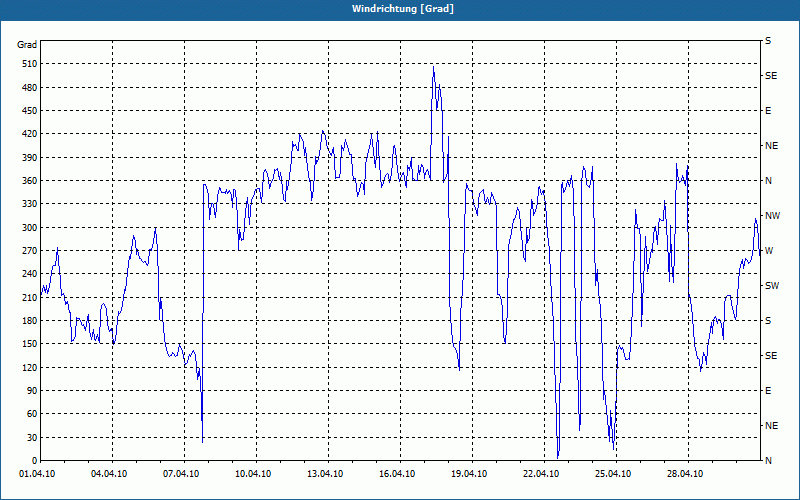Click the 10.04.10 date label

(253, 474)
